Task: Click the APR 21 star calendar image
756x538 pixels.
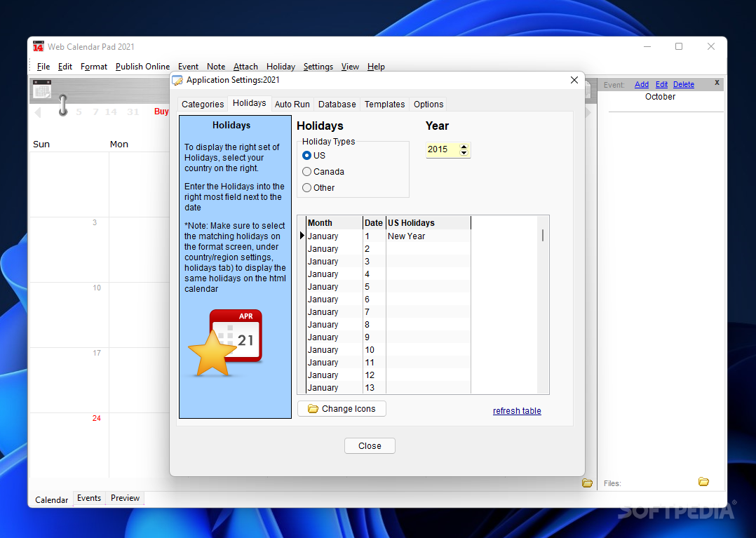Action: point(226,343)
